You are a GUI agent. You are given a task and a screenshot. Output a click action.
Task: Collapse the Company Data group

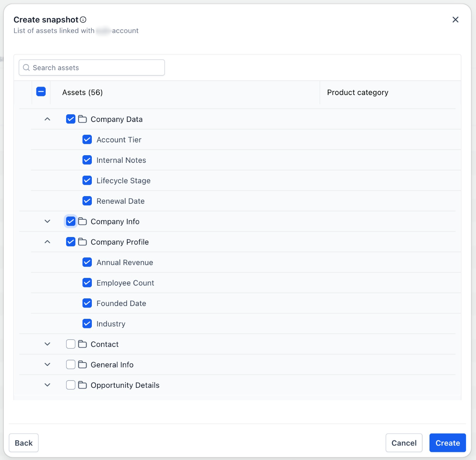click(x=47, y=119)
